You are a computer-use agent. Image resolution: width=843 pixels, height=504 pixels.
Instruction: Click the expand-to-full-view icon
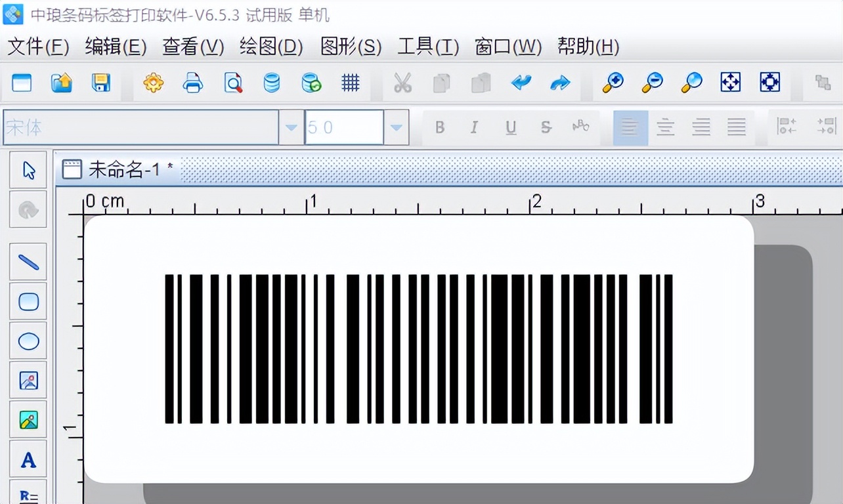pos(769,83)
